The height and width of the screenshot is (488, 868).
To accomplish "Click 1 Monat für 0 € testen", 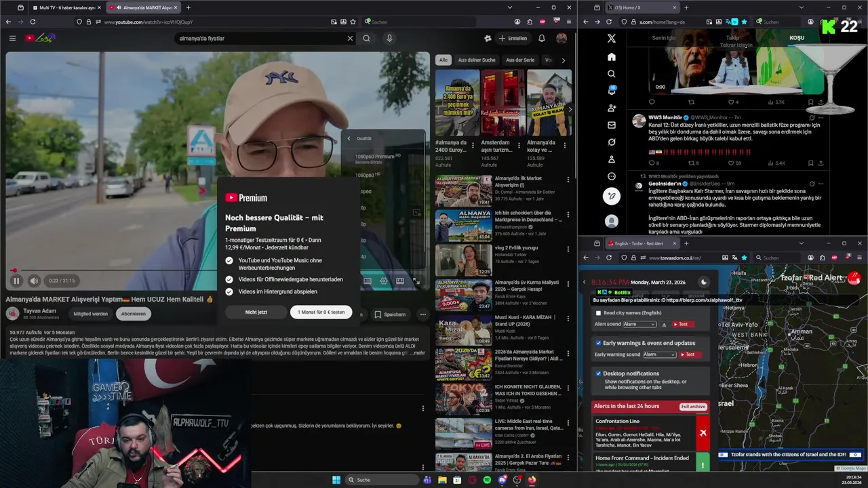I will pyautogui.click(x=321, y=312).
